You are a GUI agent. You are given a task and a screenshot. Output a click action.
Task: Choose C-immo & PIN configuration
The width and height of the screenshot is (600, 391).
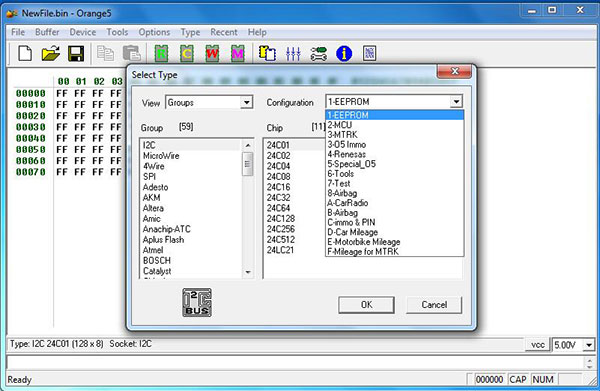click(x=395, y=222)
